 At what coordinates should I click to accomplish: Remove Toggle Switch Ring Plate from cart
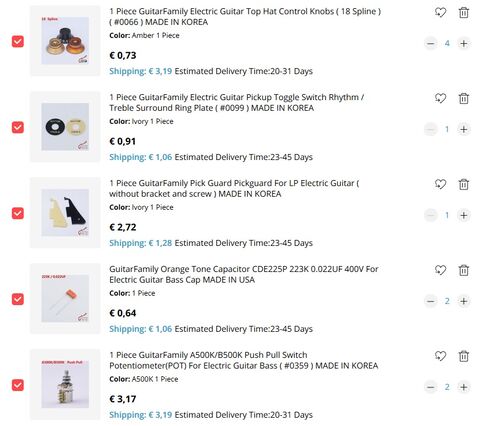tap(464, 98)
